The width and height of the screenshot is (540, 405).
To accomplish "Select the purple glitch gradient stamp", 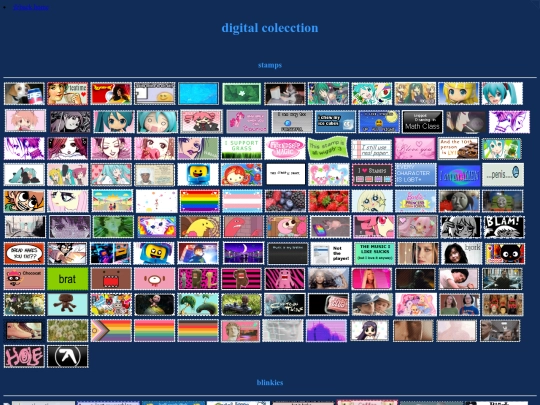I will pos(326,330).
